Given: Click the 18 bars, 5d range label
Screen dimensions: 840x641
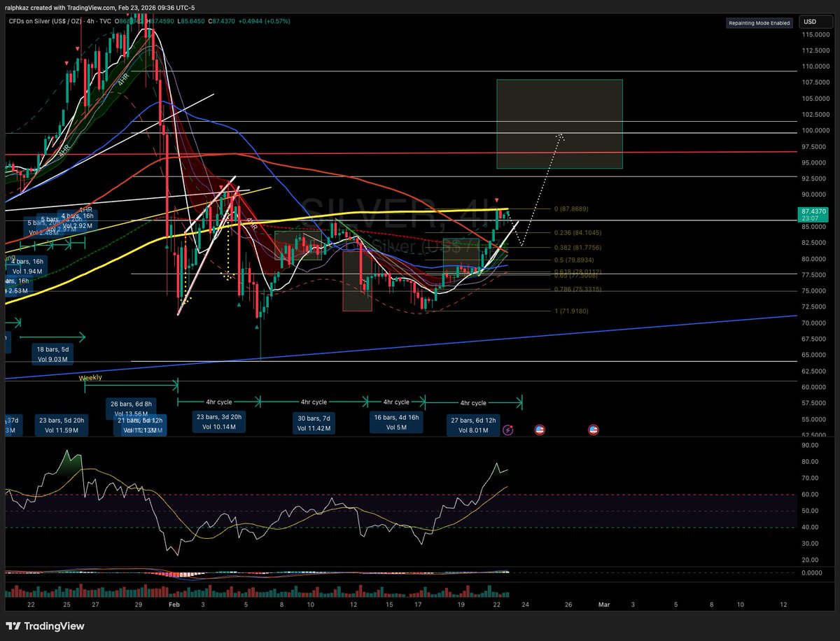Looking at the screenshot, I should click(x=51, y=353).
